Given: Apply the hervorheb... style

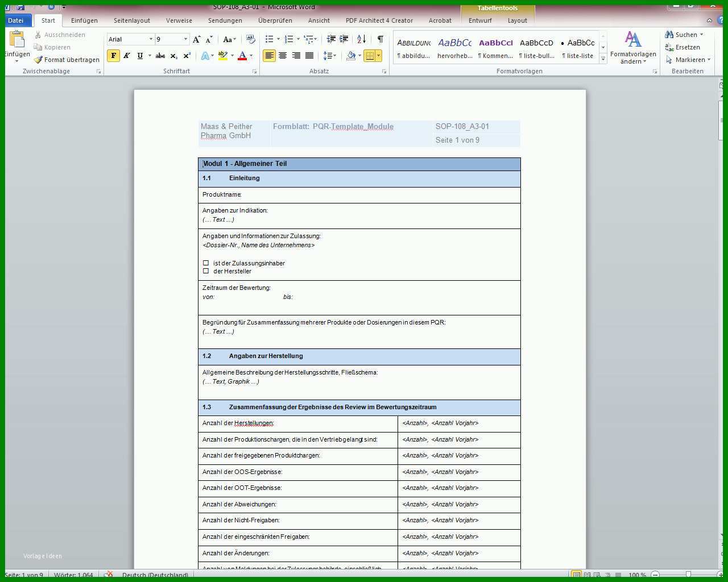Looking at the screenshot, I should click(454, 48).
